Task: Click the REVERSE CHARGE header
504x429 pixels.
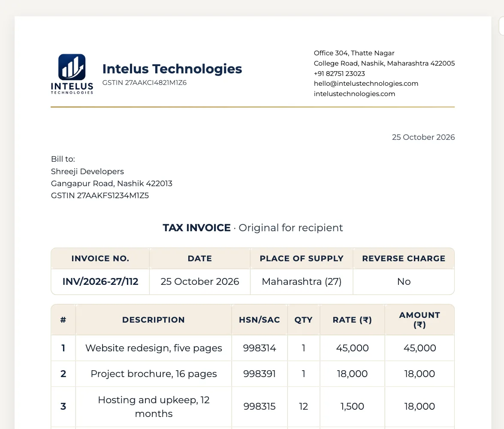Action: pyautogui.click(x=404, y=259)
